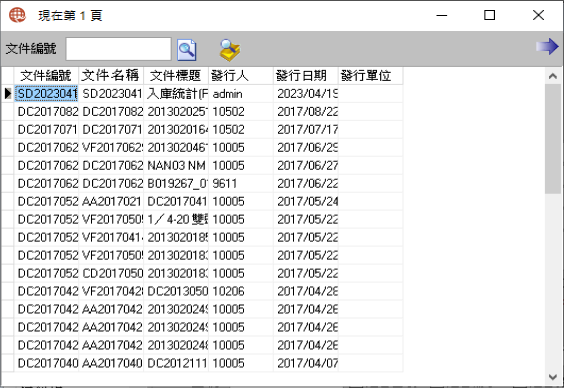Image resolution: width=564 pixels, height=388 pixels.
Task: Sort by the 文件名稱 column header
Action: (111, 76)
